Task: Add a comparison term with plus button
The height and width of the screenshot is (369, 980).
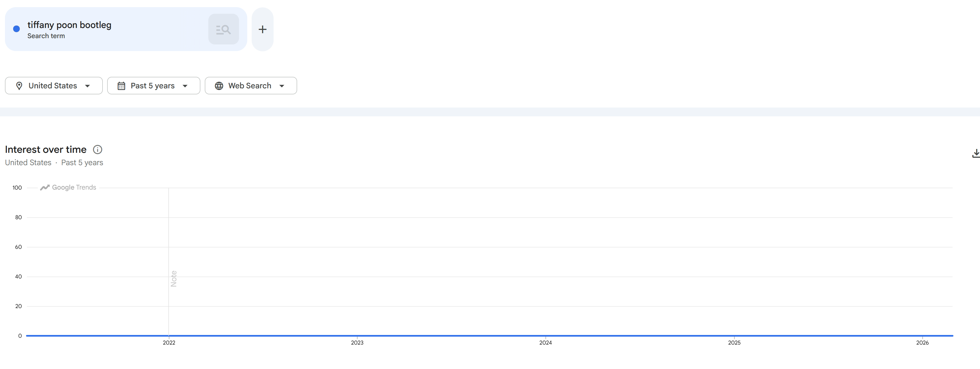Action: tap(263, 29)
